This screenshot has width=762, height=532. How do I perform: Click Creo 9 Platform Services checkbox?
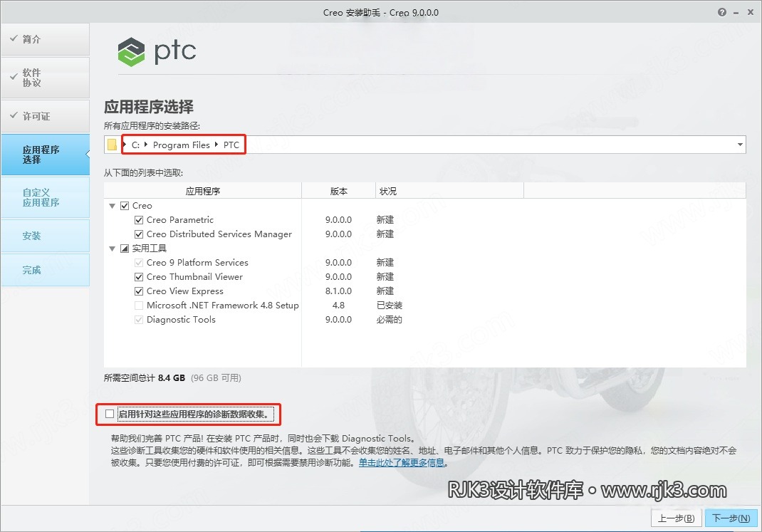[x=139, y=263]
